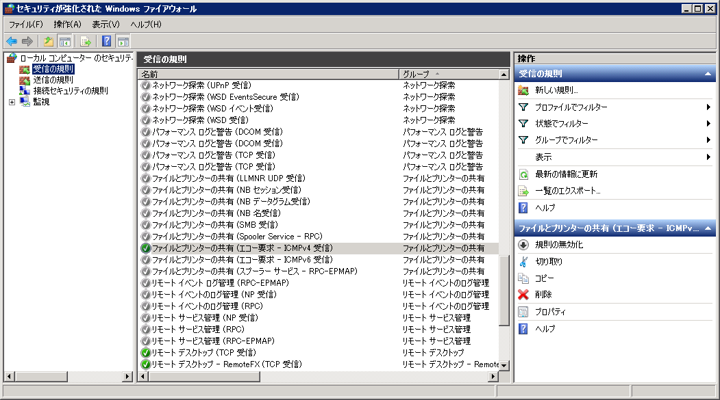Click 規則の無効化 action
This screenshot has width=720, height=400.
(559, 245)
